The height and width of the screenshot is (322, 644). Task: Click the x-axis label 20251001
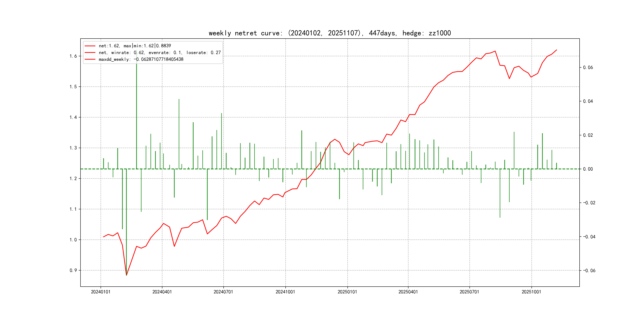point(531,292)
